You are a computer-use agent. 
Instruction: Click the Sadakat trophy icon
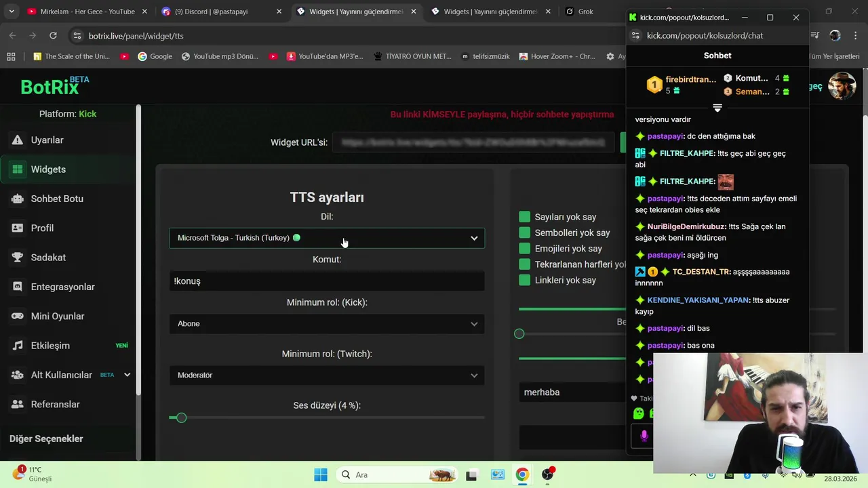pos(18,258)
